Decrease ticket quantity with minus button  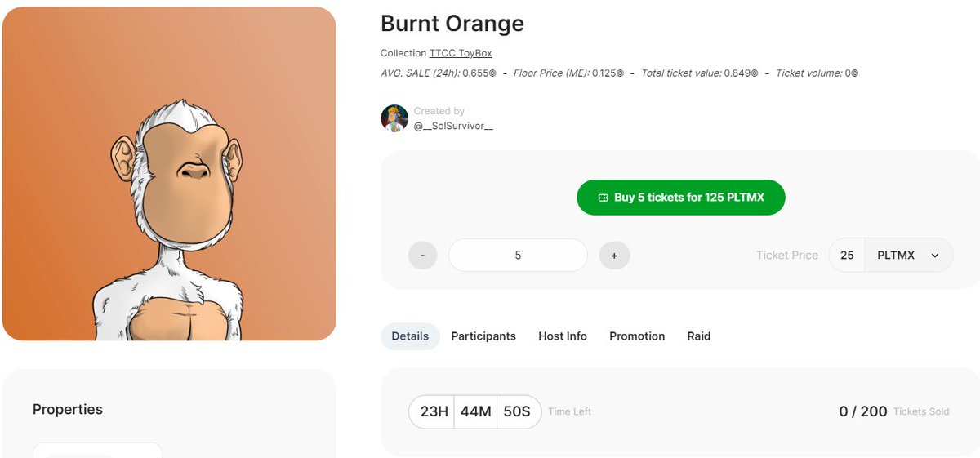pyautogui.click(x=423, y=256)
